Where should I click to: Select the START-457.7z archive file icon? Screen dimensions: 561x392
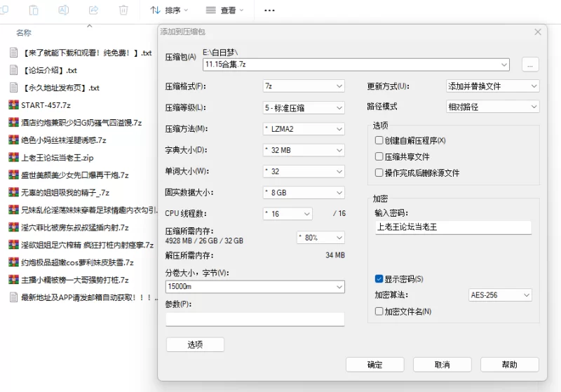[x=13, y=105]
